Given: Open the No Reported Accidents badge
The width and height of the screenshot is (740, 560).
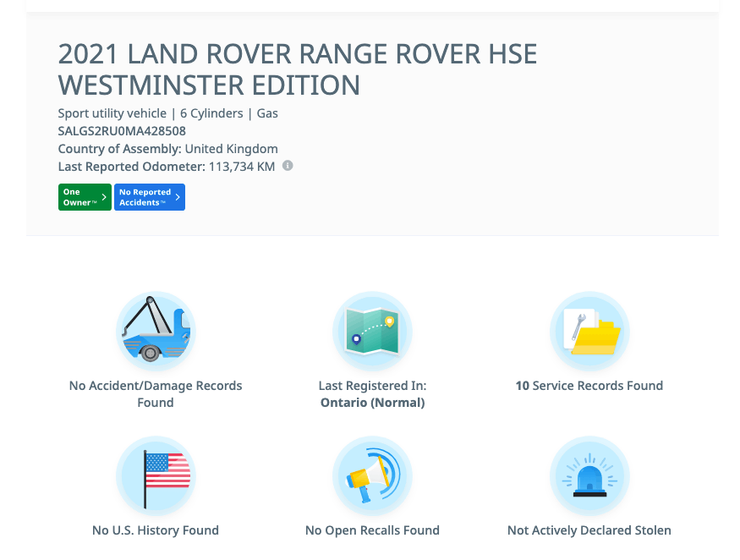Looking at the screenshot, I should [150, 197].
